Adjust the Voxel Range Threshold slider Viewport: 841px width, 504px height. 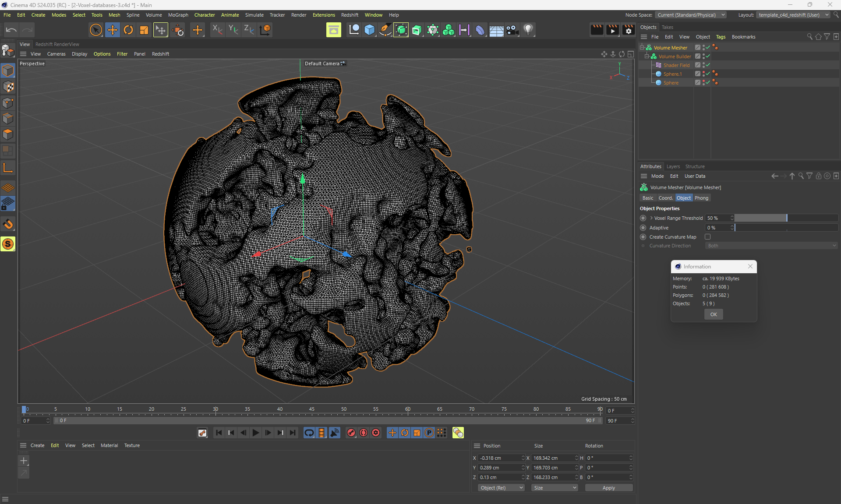[x=786, y=218]
